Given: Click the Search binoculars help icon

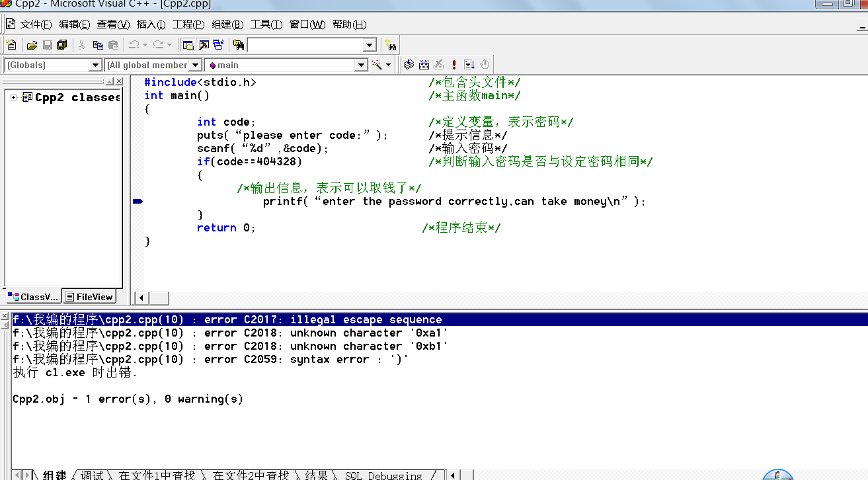Looking at the screenshot, I should tap(391, 45).
